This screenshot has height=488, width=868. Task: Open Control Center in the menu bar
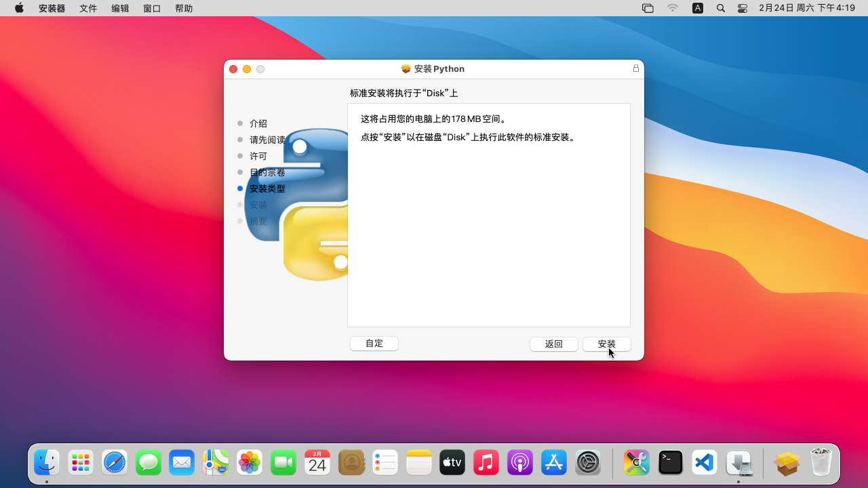(x=743, y=8)
